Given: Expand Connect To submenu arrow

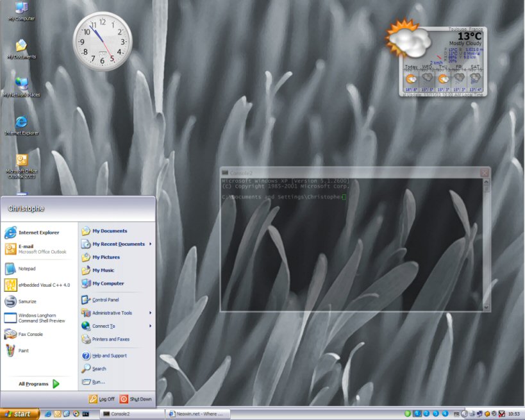Looking at the screenshot, I should pos(151,326).
